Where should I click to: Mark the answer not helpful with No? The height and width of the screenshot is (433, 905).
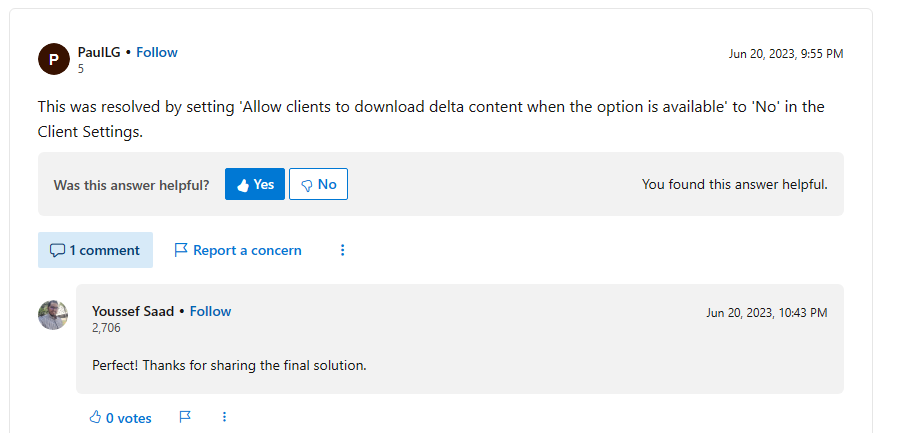tap(319, 184)
